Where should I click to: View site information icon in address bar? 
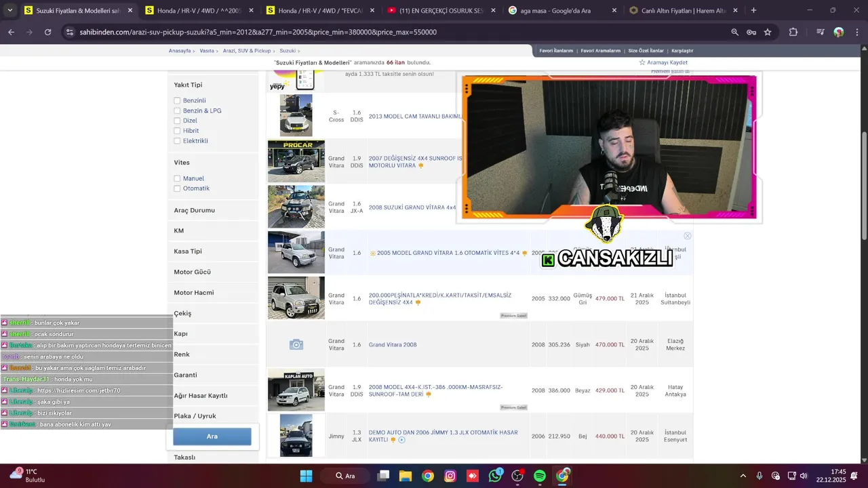click(69, 32)
